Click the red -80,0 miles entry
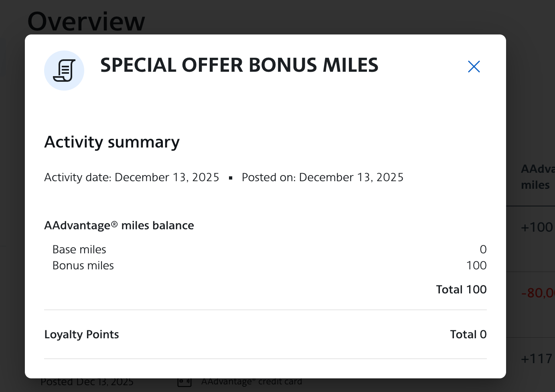The width and height of the screenshot is (555, 392). click(x=537, y=293)
